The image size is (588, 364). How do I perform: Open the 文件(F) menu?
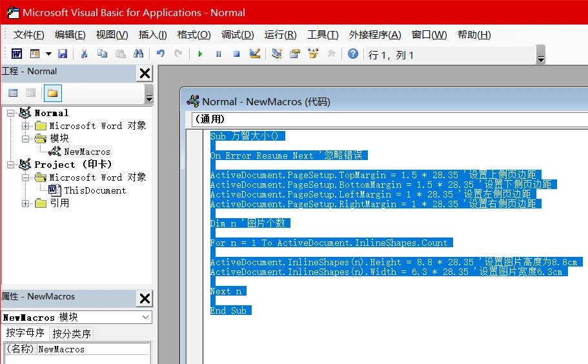[29, 35]
